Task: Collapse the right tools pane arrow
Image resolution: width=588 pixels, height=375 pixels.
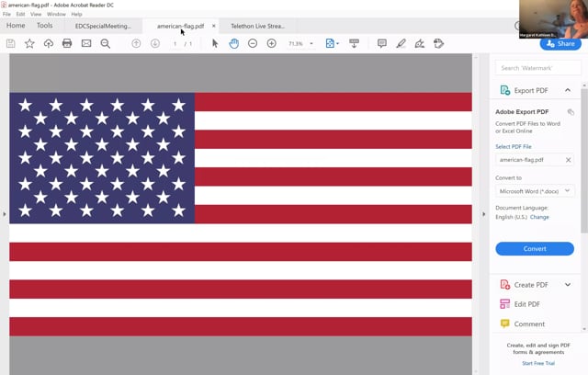Action: 484,214
